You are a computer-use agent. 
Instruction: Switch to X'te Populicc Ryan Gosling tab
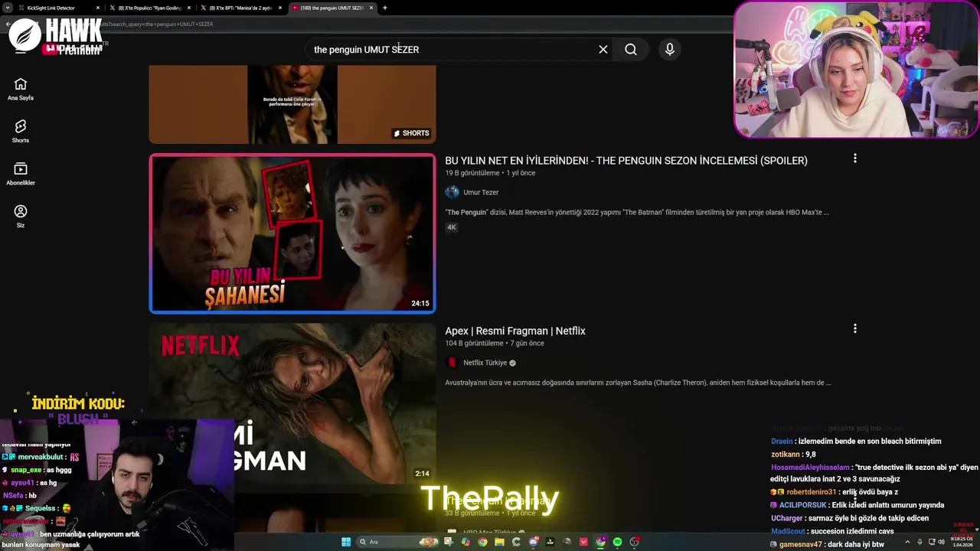pos(149,8)
